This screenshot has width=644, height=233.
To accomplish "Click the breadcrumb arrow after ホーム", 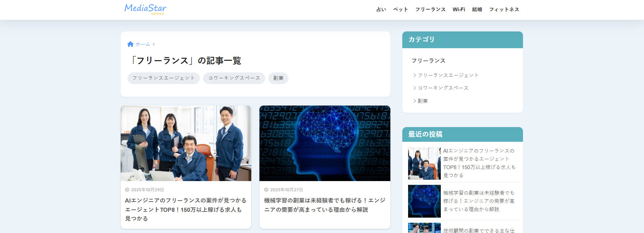I will pos(154,44).
